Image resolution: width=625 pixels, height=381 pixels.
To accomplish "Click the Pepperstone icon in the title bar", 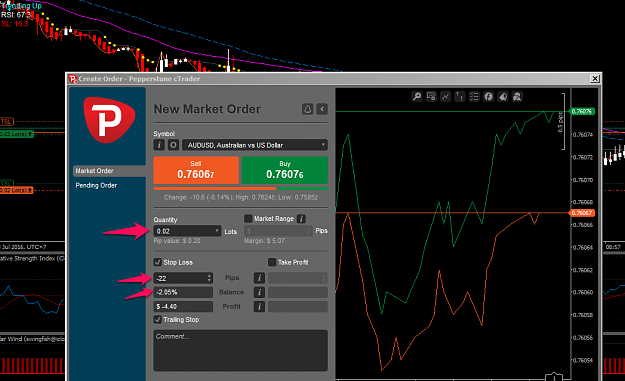I will pyautogui.click(x=72, y=79).
